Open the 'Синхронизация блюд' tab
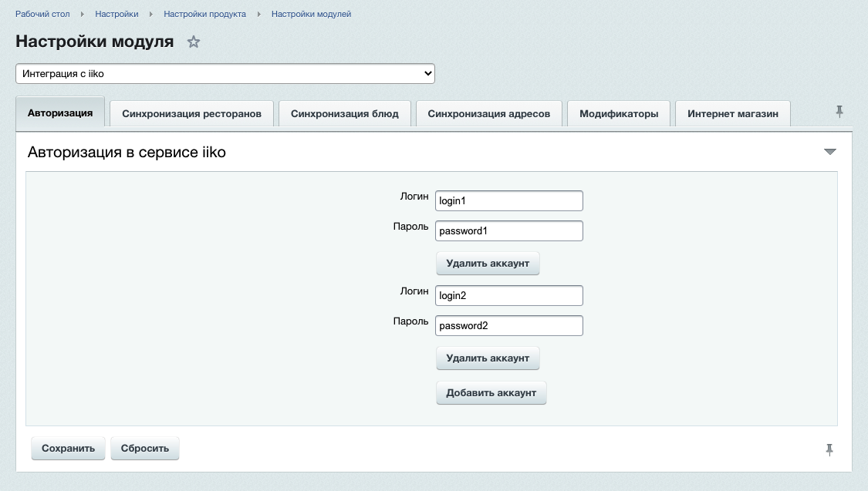The height and width of the screenshot is (491, 868). point(344,113)
